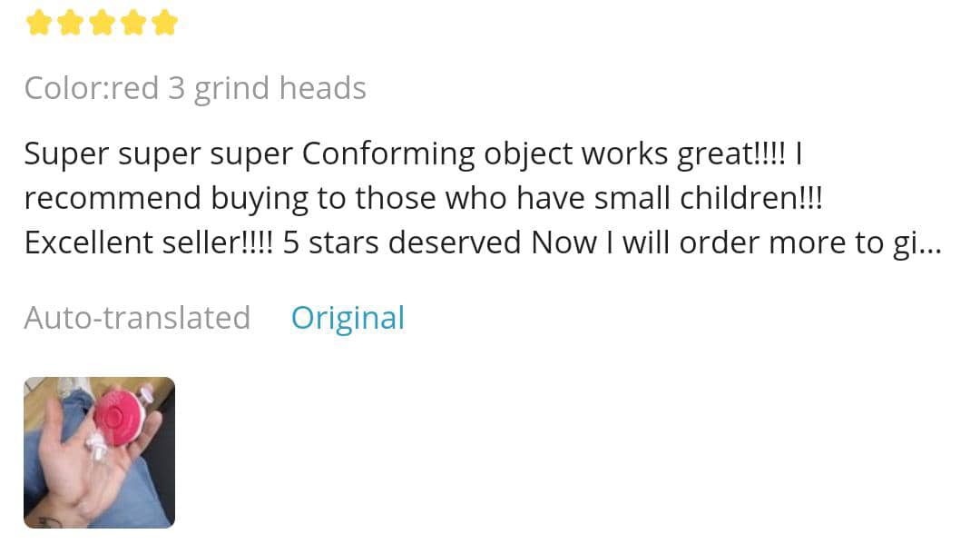Viewport: 980px width, 554px height.
Task: Click the second yellow rating star
Action: (71, 23)
